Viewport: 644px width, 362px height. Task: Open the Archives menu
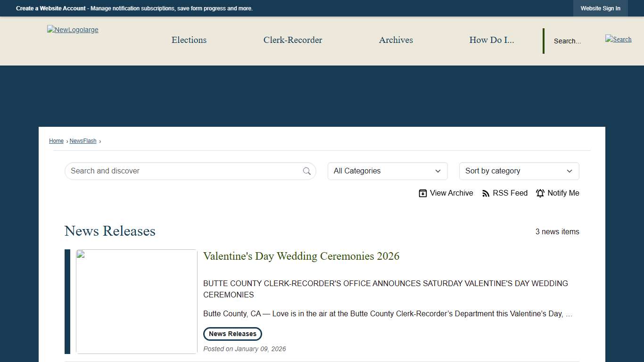pyautogui.click(x=396, y=40)
